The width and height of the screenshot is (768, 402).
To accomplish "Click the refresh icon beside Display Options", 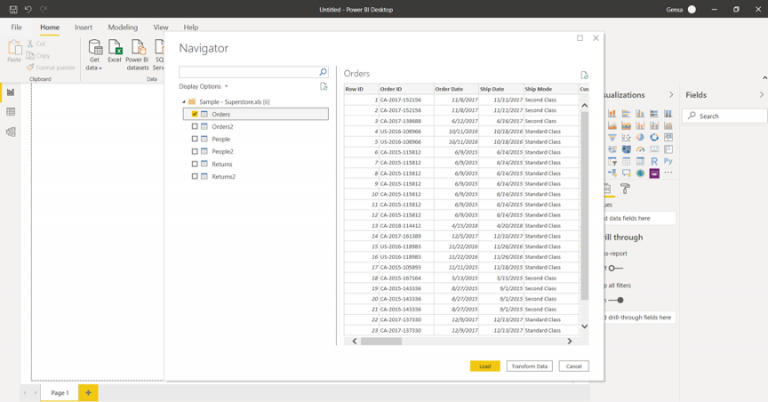I will pos(323,86).
